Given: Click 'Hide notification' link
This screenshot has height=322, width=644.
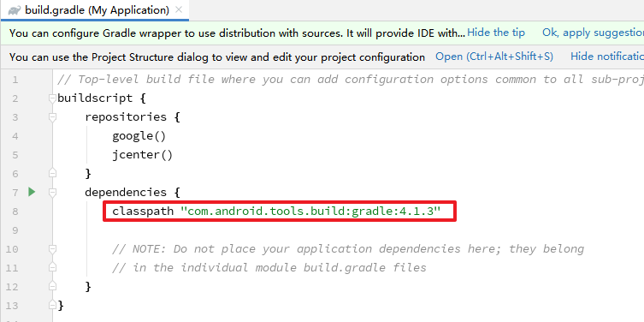Looking at the screenshot, I should [607, 57].
